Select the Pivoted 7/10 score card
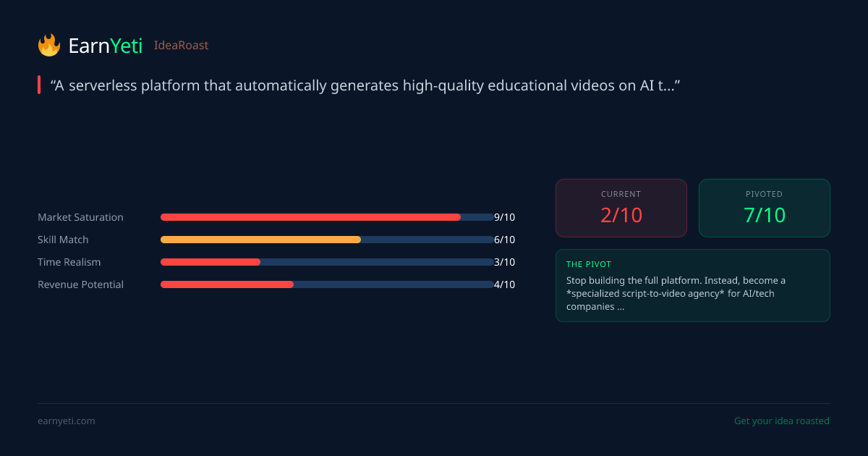This screenshot has height=456, width=868. click(764, 208)
